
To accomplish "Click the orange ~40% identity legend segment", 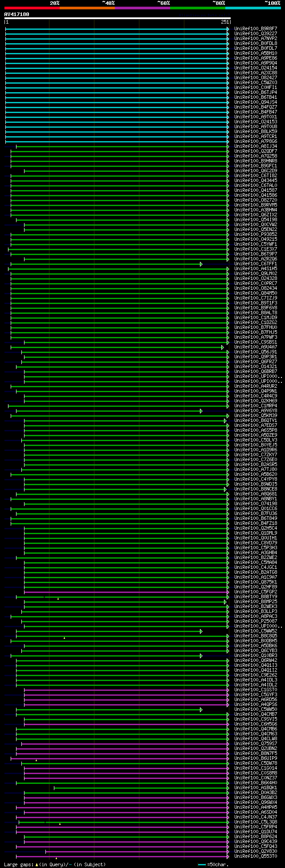I will pos(87,8).
